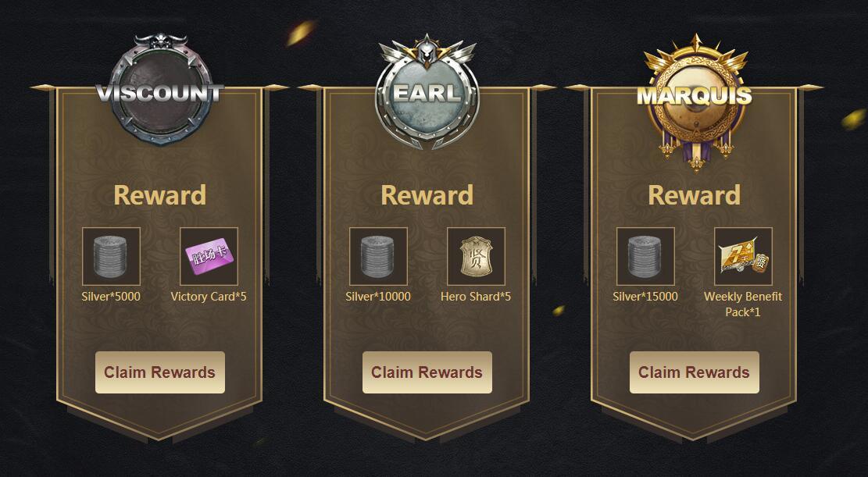Claim Rewards for the Viscount rank
The height and width of the screenshot is (477, 868).
coord(160,372)
